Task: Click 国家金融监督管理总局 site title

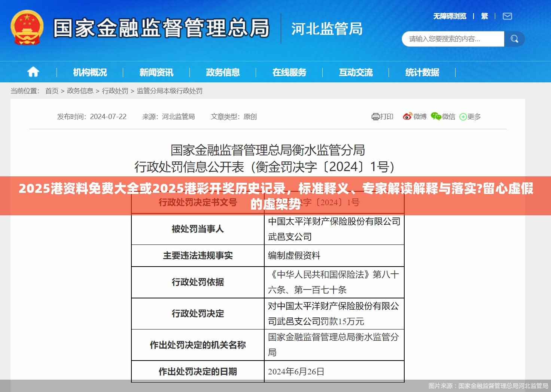Action: [x=161, y=28]
